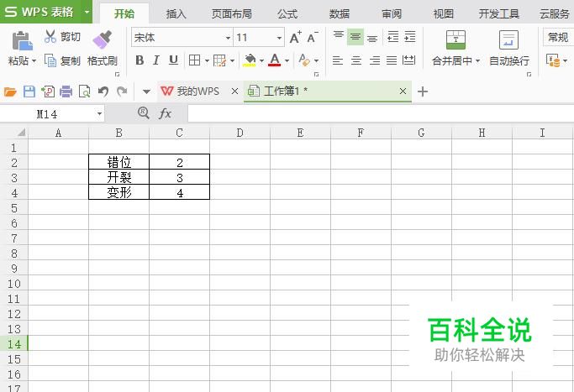Open the 粘贴 paste options arrow
The height and width of the screenshot is (392, 574).
[x=34, y=60]
